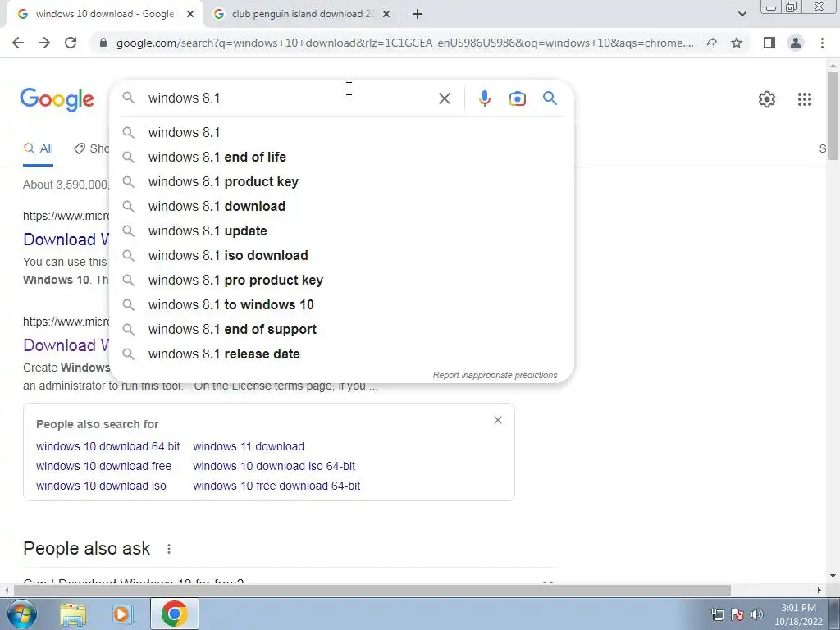Open a new browser tab

418,14
